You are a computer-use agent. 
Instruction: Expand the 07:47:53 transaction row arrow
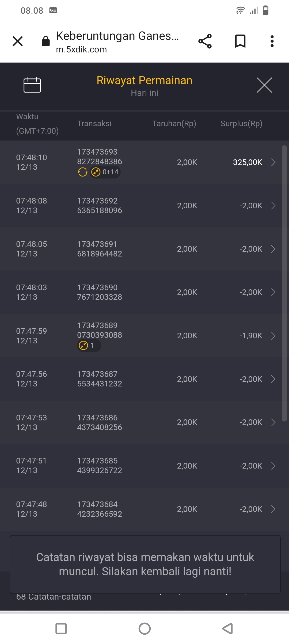pos(273,422)
